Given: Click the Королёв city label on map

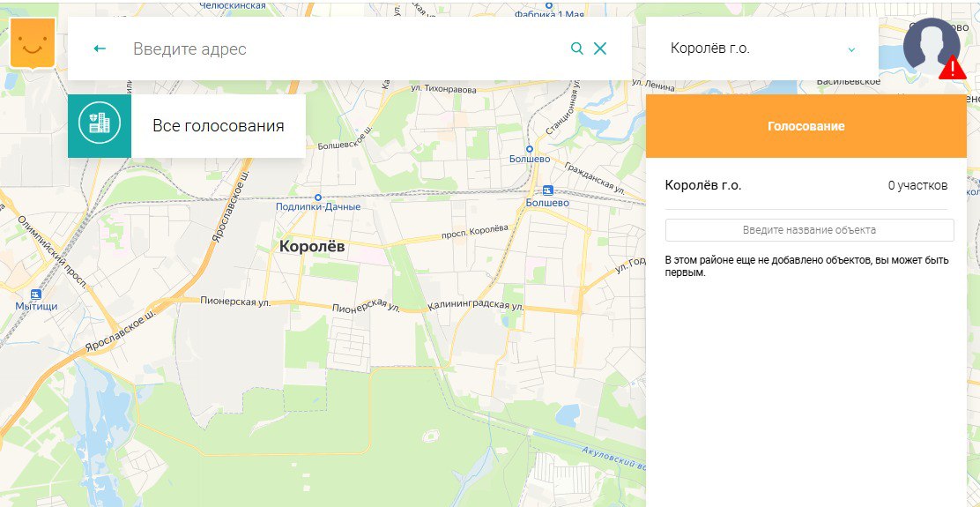Looking at the screenshot, I should 312,247.
